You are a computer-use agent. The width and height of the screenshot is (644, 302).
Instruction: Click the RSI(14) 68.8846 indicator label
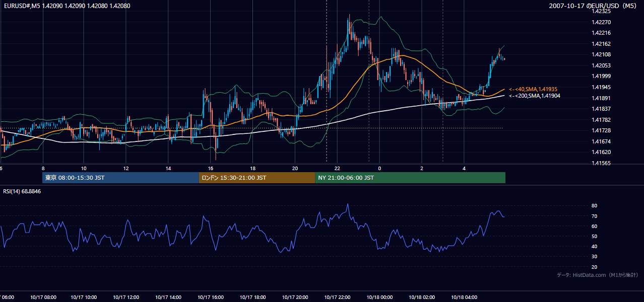tap(22, 191)
